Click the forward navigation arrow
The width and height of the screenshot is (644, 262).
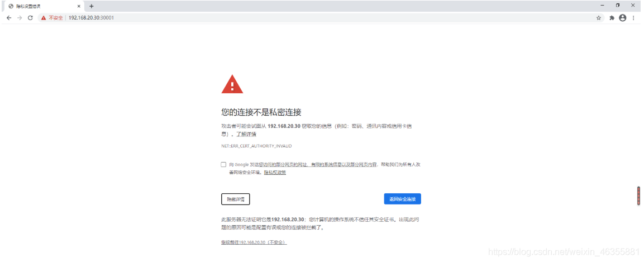(x=20, y=18)
